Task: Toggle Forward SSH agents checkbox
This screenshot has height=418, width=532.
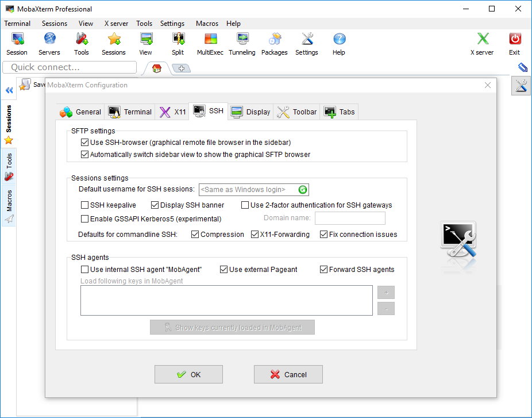Action: [323, 270]
